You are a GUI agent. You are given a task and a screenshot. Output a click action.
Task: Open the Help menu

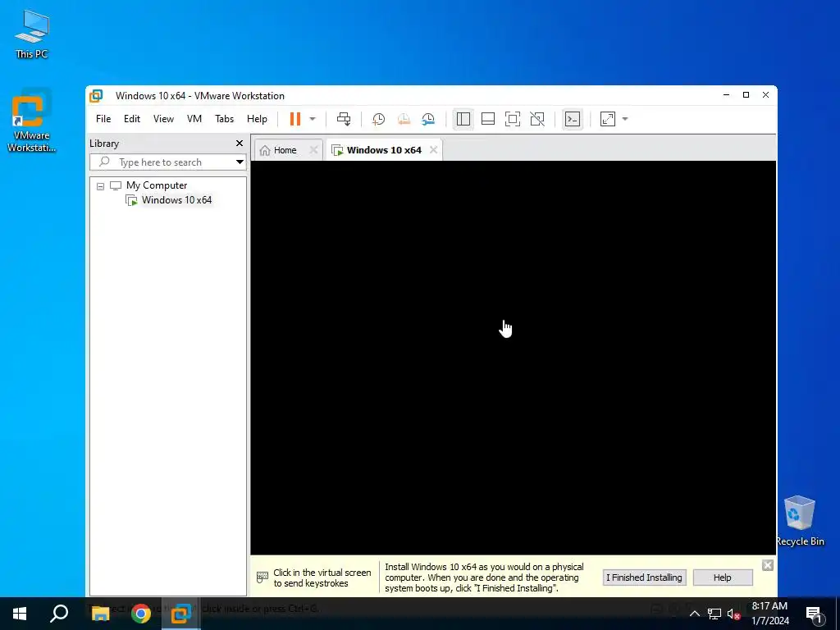coord(257,119)
